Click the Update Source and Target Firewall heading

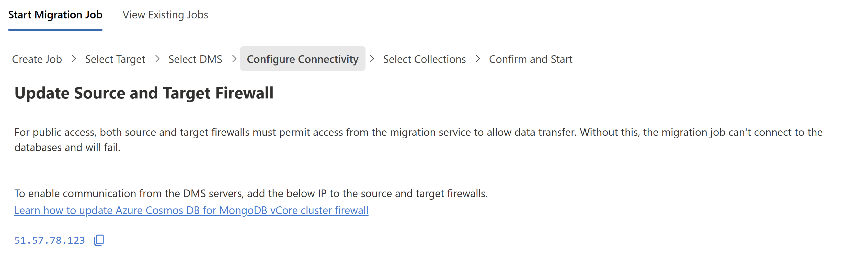[144, 93]
